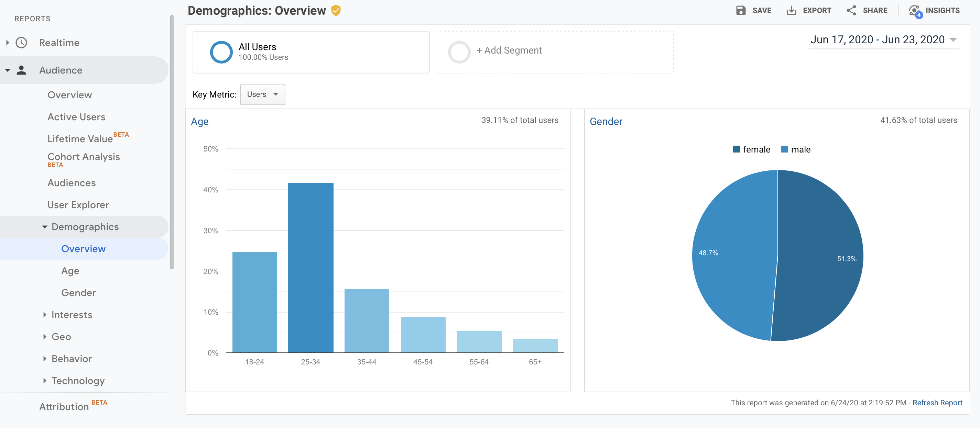Open the Cohort Analysis report
The height and width of the screenshot is (428, 980).
83,157
